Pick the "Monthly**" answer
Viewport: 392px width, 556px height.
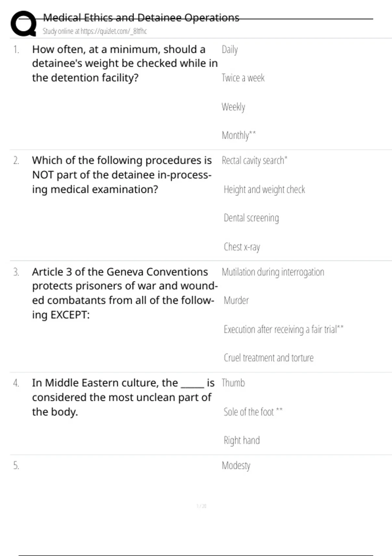click(x=238, y=135)
